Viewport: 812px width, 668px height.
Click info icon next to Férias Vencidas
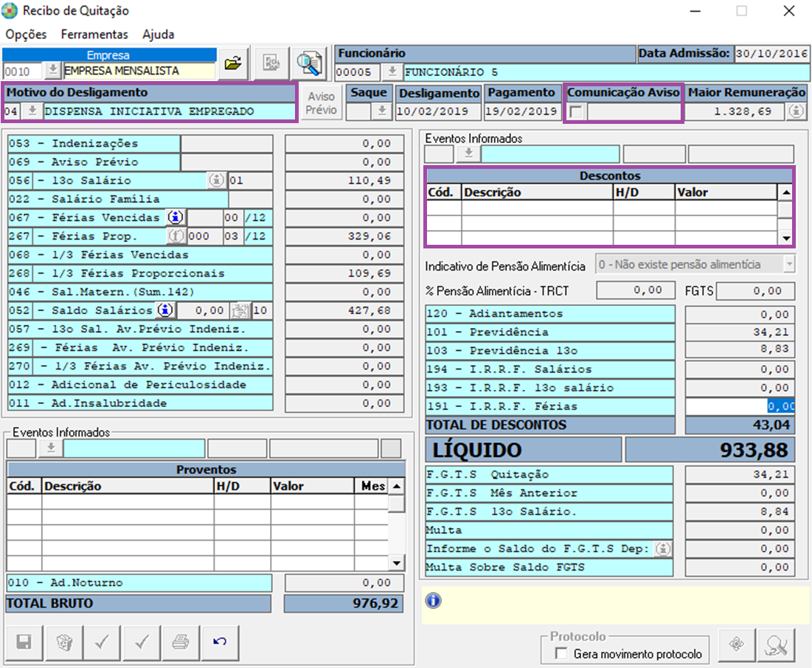tap(175, 218)
